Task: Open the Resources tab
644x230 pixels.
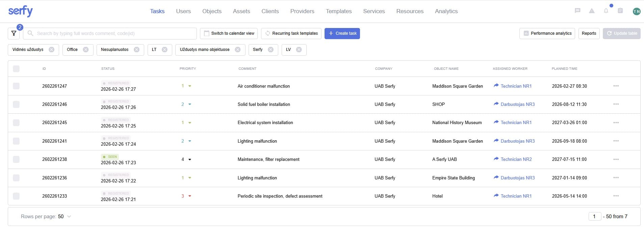Action: [x=410, y=11]
